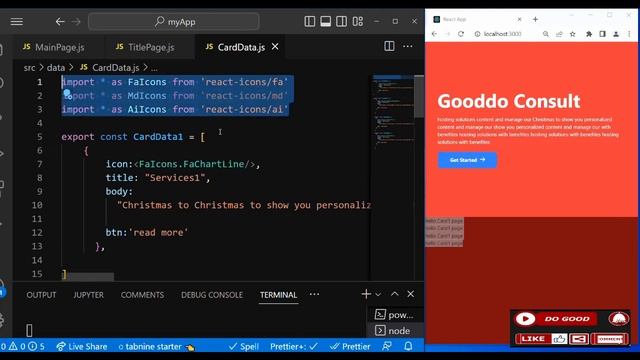Click the src breadcrumb segment
Viewport: 640px width, 360px height.
point(29,68)
